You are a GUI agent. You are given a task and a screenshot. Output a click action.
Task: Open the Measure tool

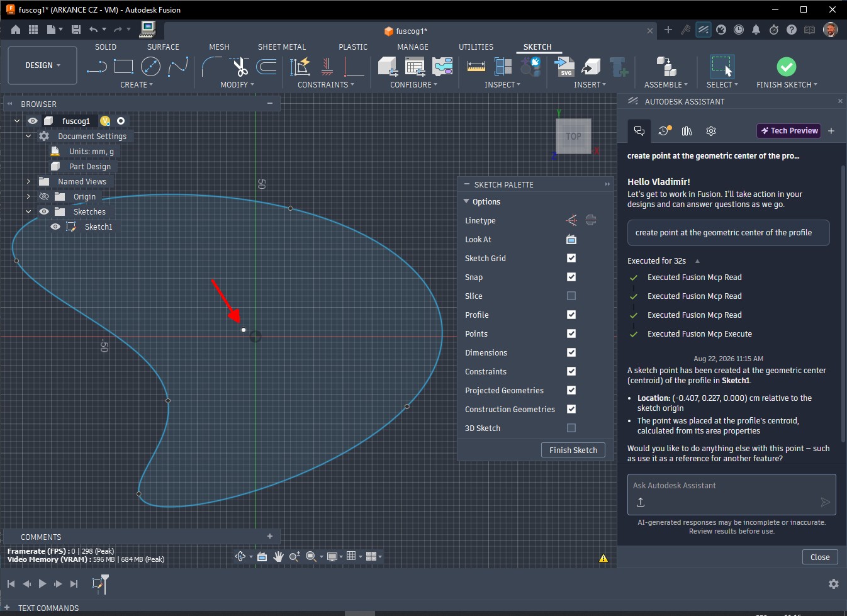click(476, 67)
